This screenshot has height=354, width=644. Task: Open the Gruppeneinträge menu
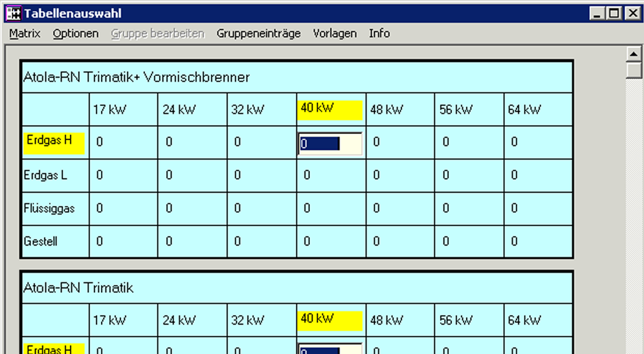[x=258, y=33]
